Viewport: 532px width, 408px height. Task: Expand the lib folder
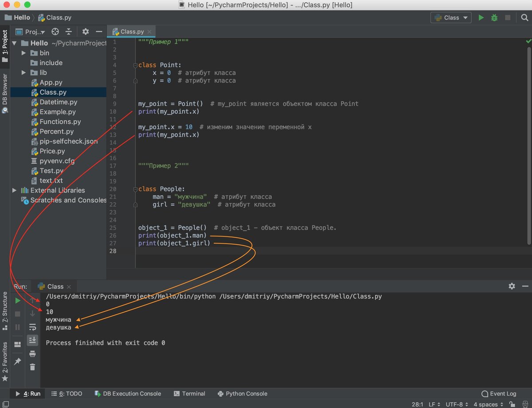(24, 72)
